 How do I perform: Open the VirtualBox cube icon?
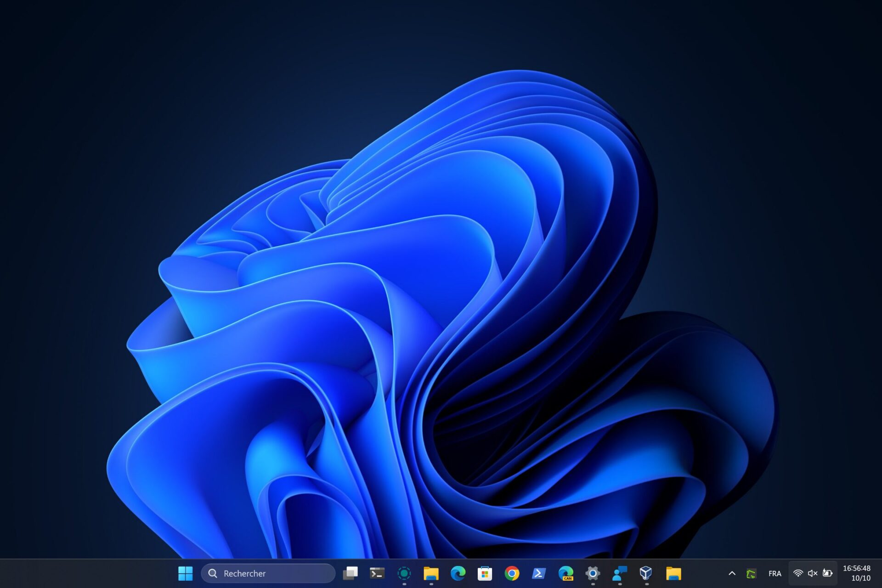(646, 573)
